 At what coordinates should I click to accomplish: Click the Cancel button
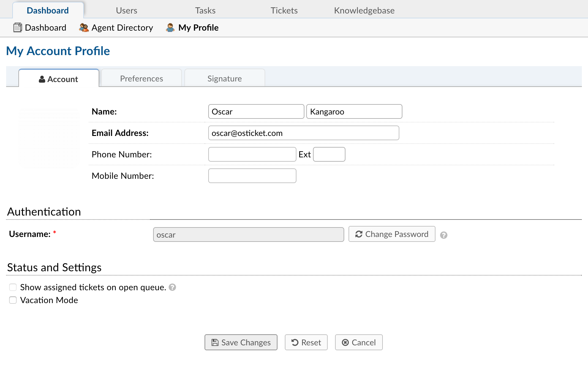tap(359, 342)
